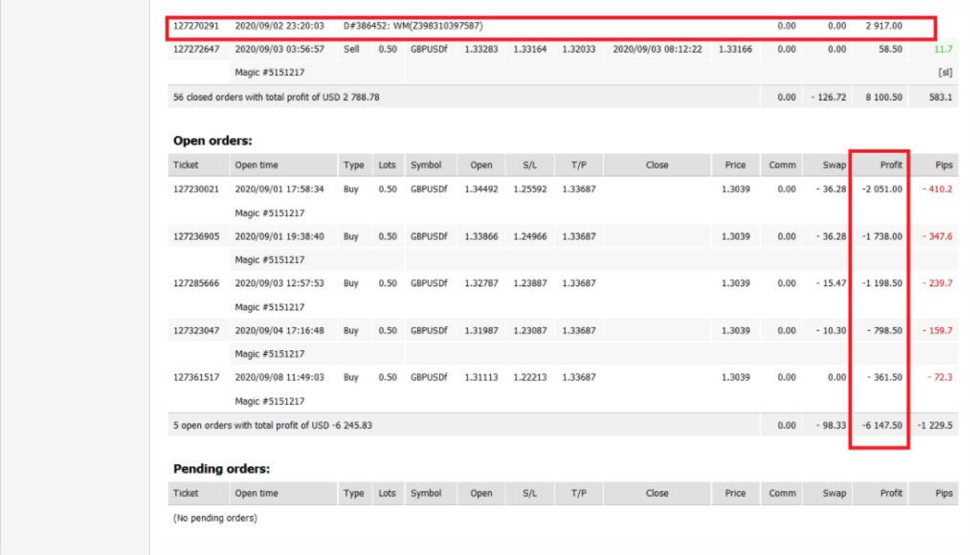Click the close price 1.33166
Viewport: 980px width, 555px height.
pyautogui.click(x=736, y=50)
